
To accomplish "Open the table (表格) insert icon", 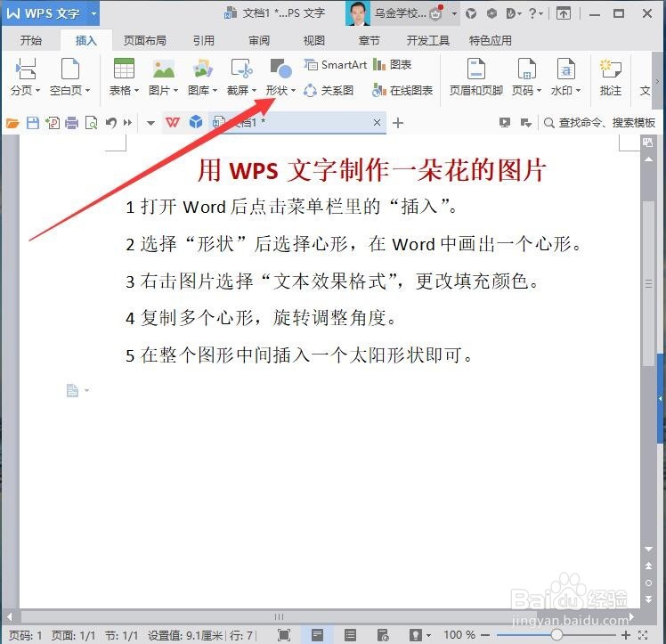I will pos(124,69).
